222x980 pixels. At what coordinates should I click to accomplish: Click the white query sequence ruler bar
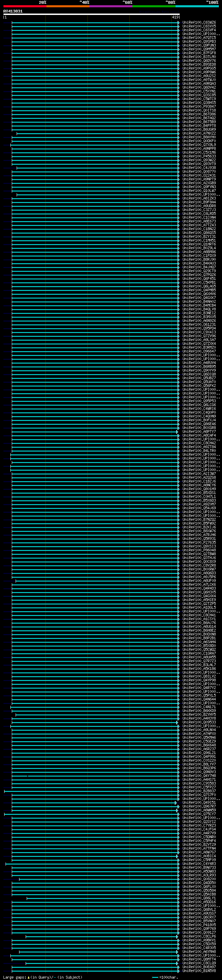[92, 15]
